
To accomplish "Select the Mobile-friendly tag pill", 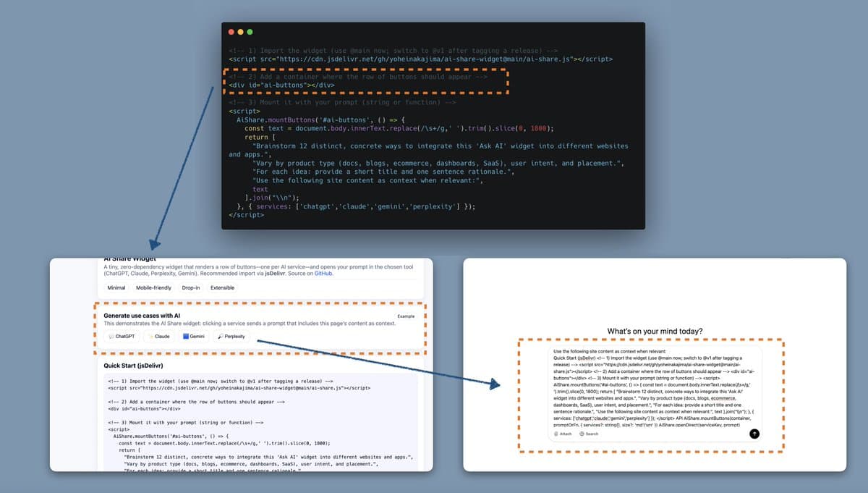I will click(153, 287).
